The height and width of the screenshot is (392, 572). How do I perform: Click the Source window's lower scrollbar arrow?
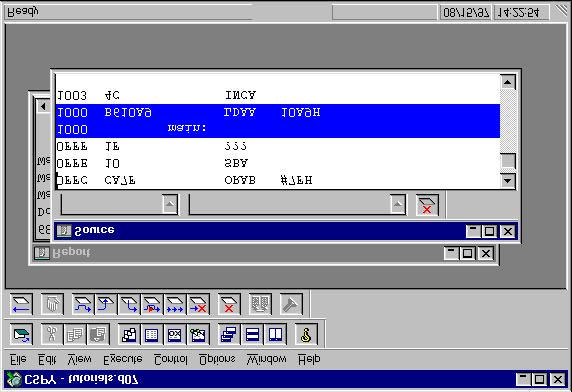[507, 180]
